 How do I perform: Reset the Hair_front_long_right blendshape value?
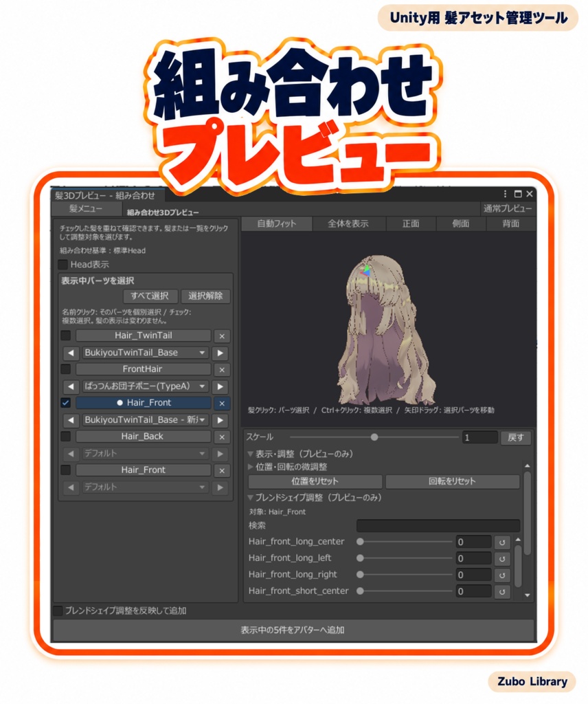[502, 575]
